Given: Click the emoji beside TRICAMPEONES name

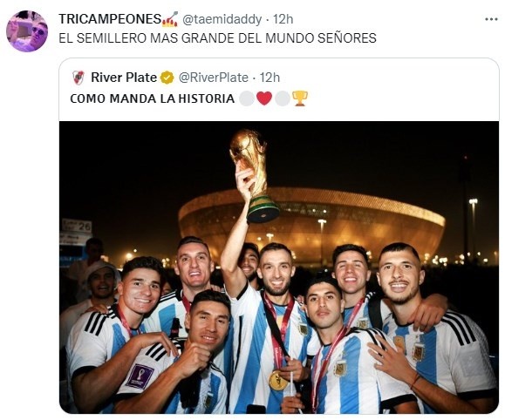Looking at the screenshot, I should tap(170, 19).
